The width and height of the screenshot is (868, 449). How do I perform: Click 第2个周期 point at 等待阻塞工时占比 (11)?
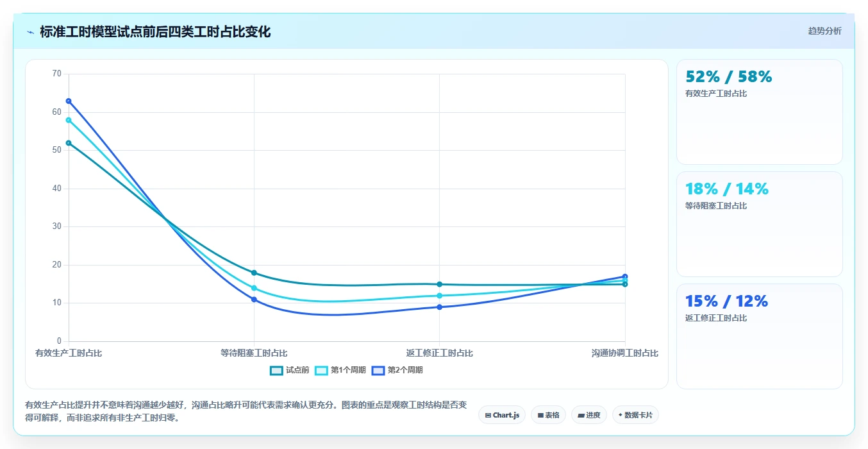pos(254,300)
